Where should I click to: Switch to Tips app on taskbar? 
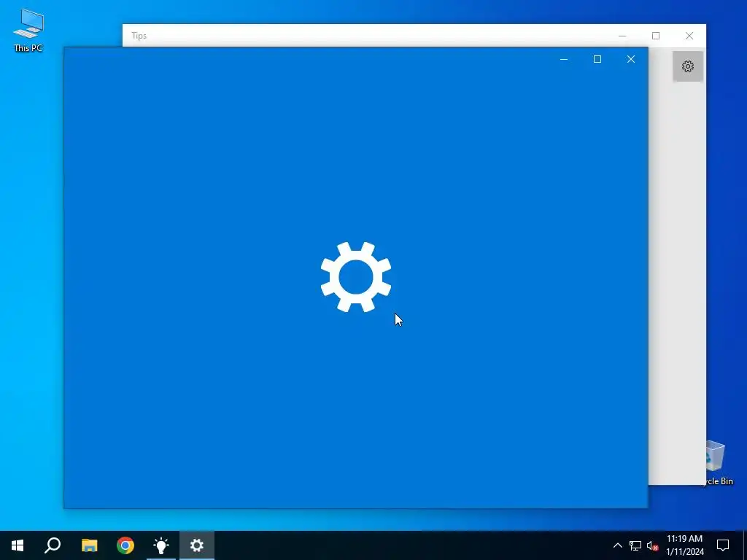[x=161, y=545]
